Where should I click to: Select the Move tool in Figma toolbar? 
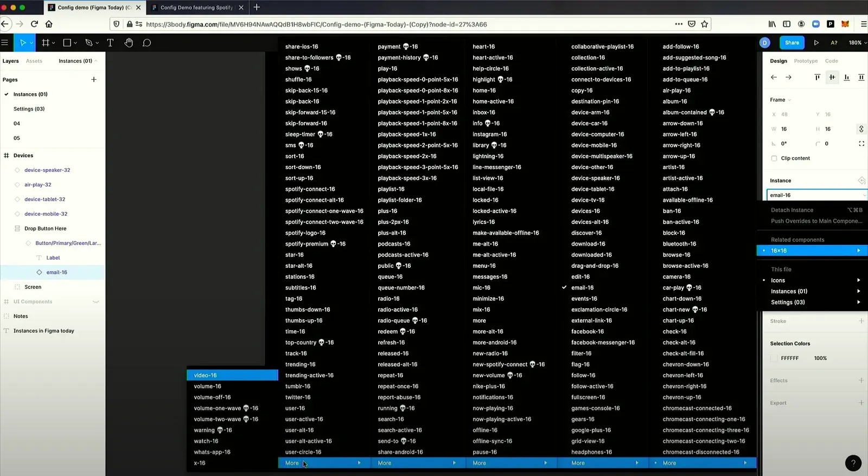[23, 43]
